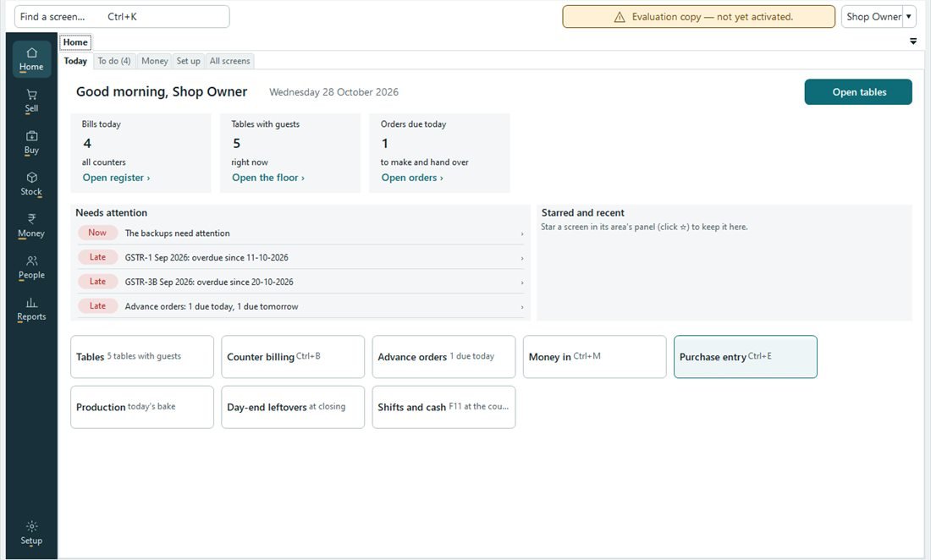Expand the GSTR-3B Sep 2026 overdue row

[x=301, y=282]
